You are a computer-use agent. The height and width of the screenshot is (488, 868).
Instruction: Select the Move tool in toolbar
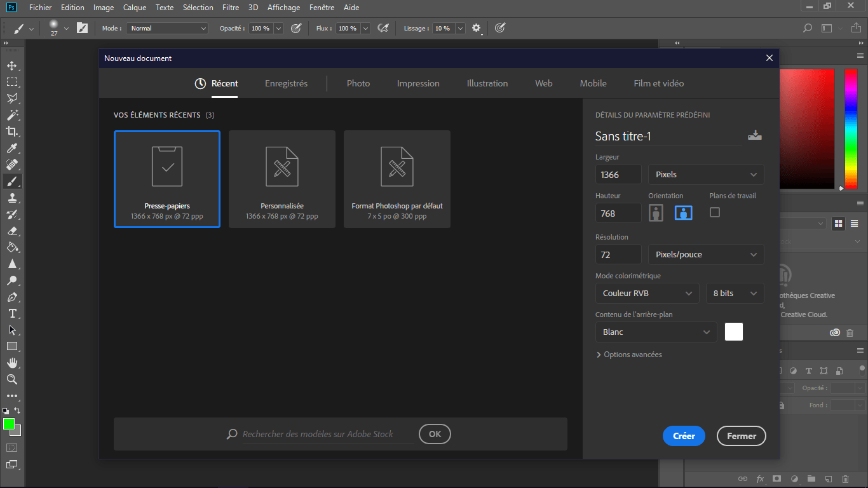[11, 65]
